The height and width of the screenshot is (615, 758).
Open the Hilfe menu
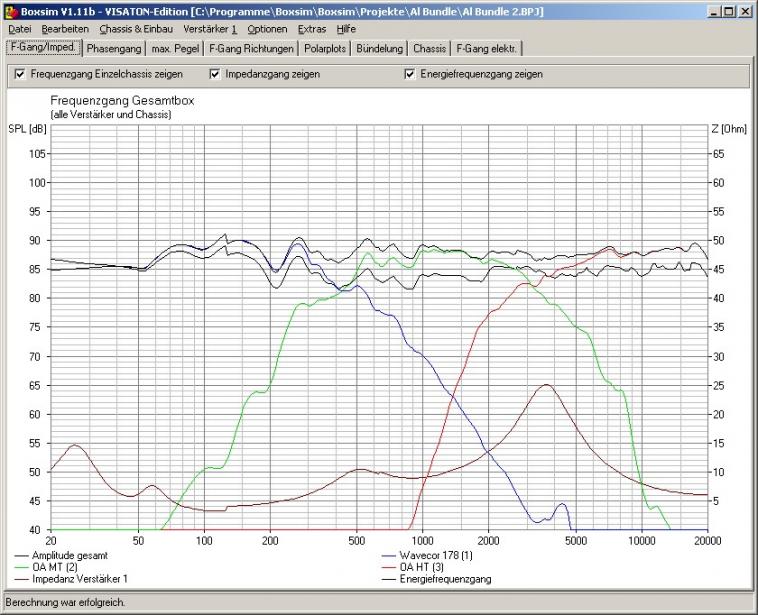click(x=346, y=29)
